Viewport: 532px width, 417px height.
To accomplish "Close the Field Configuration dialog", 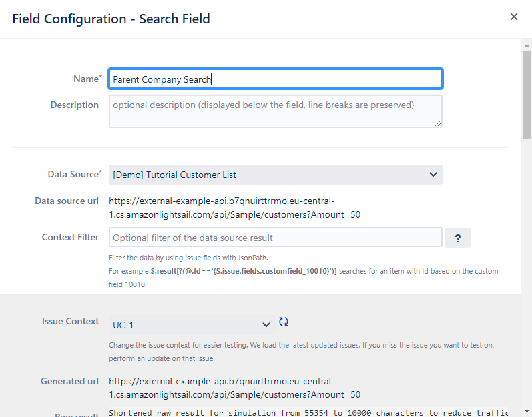I will pyautogui.click(x=513, y=17).
